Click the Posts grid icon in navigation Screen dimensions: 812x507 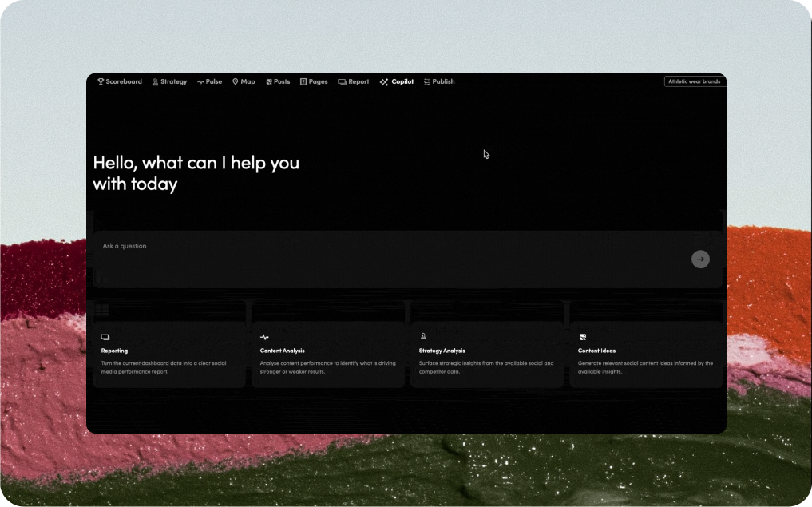[269, 81]
